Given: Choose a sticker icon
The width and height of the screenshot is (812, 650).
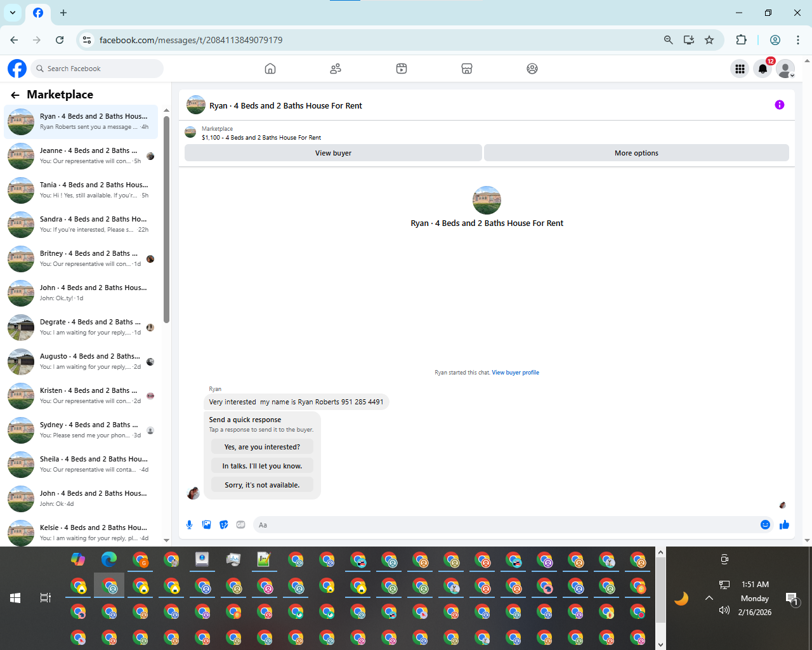Looking at the screenshot, I should pyautogui.click(x=223, y=524).
